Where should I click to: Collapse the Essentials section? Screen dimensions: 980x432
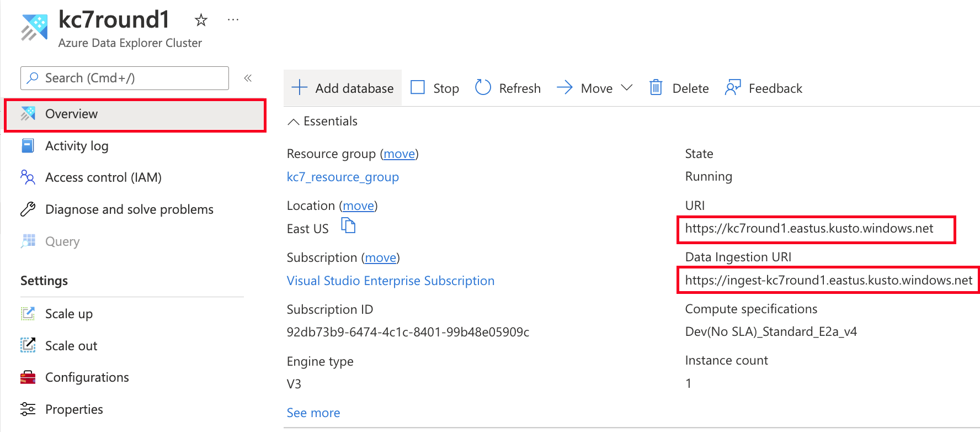tap(294, 122)
